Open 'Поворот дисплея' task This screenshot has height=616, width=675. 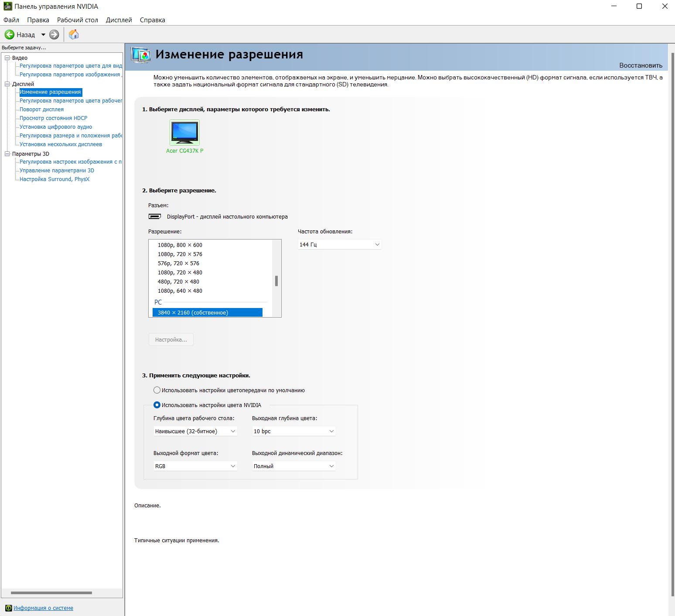point(41,109)
